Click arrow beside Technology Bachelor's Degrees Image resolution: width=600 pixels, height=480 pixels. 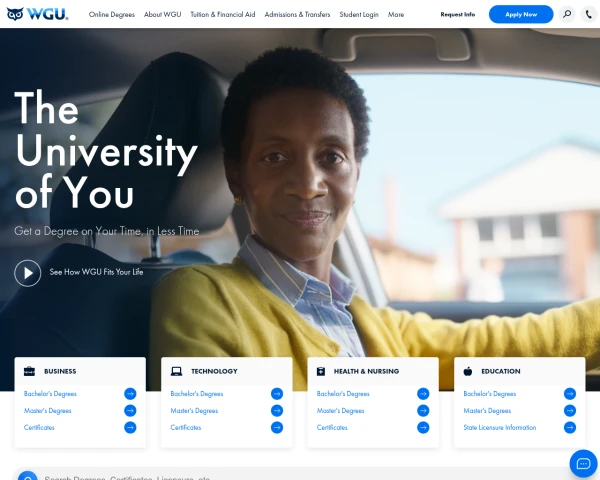(277, 393)
